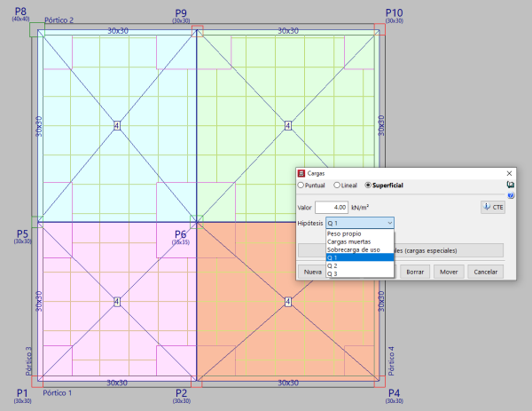
Task: Click the (35x35) dimension under P6
Action: point(181,242)
